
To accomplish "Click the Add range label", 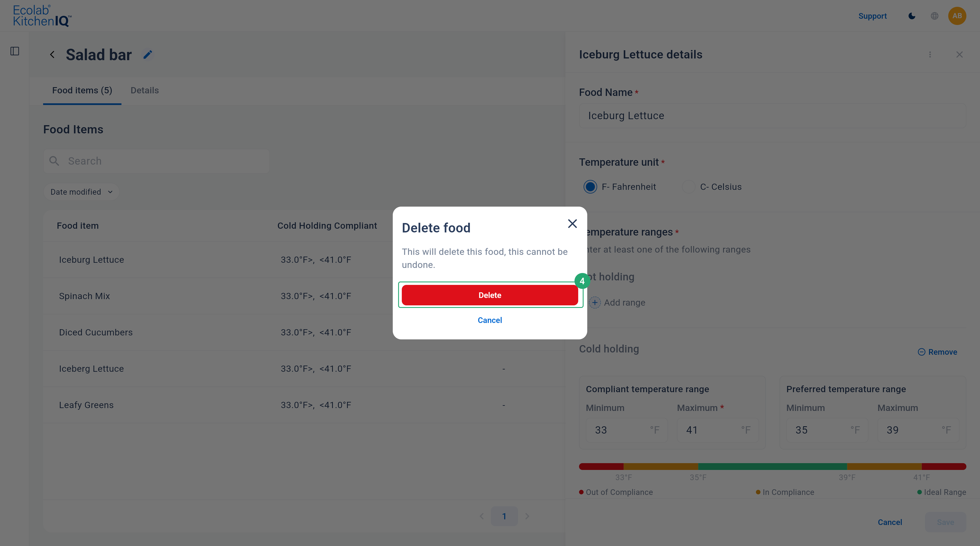I will tap(625, 303).
